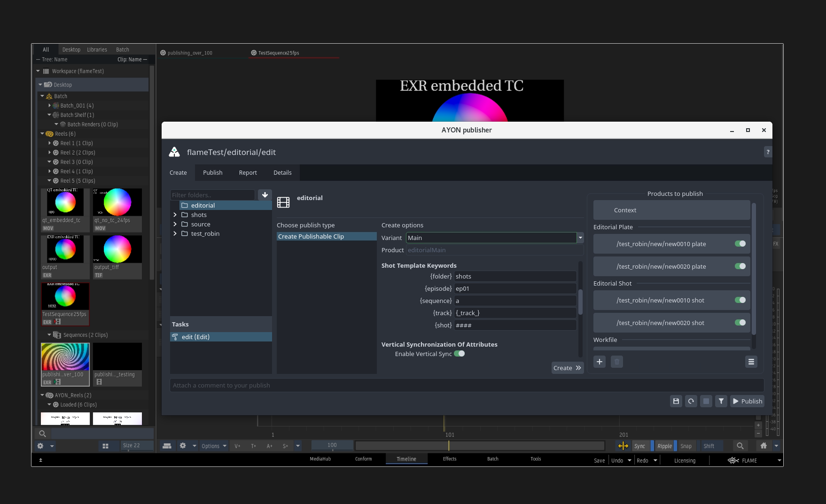The image size is (826, 504).
Task: Click the down arrow icon beside the folder filter
Action: pyautogui.click(x=265, y=195)
